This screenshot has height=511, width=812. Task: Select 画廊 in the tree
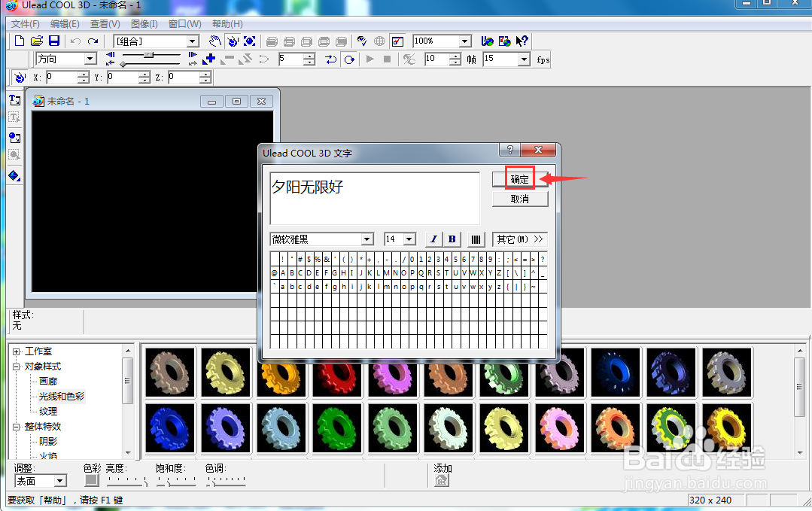point(48,382)
